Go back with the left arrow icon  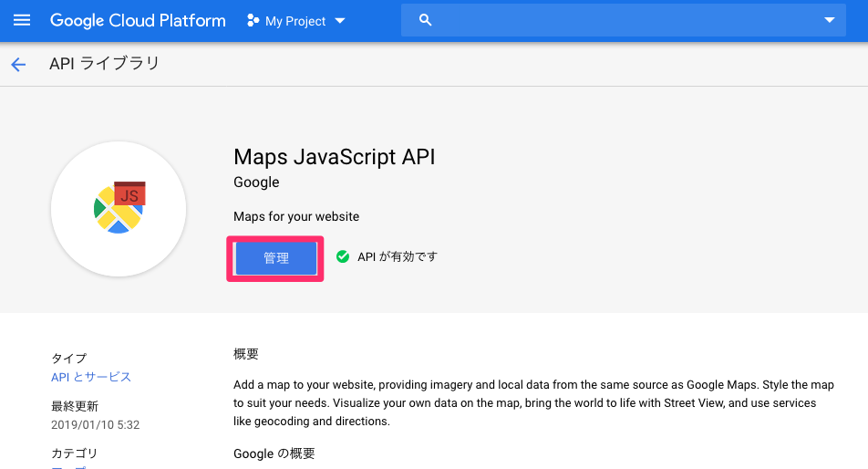[18, 64]
